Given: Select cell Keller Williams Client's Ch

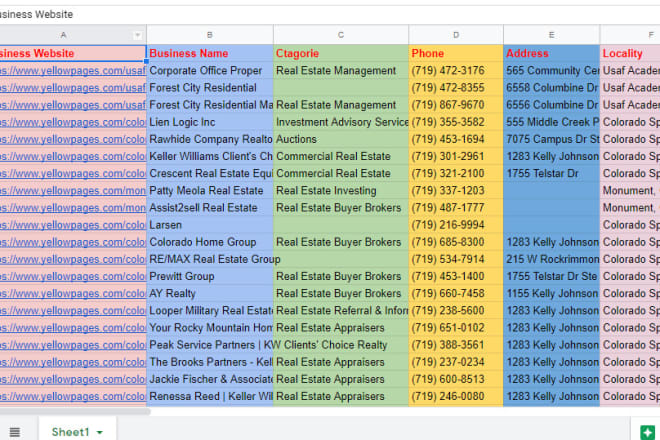Looking at the screenshot, I should pyautogui.click(x=210, y=156).
